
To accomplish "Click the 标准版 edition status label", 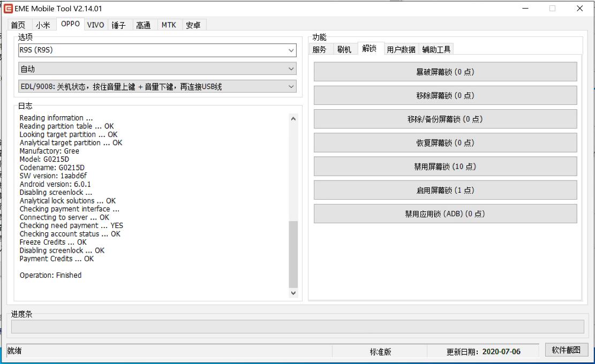I will (380, 352).
